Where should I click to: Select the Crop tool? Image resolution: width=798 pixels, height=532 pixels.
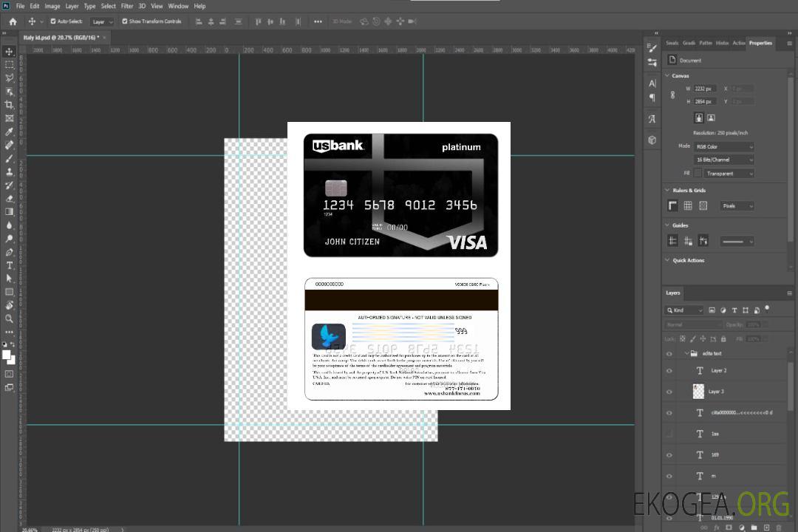click(9, 105)
